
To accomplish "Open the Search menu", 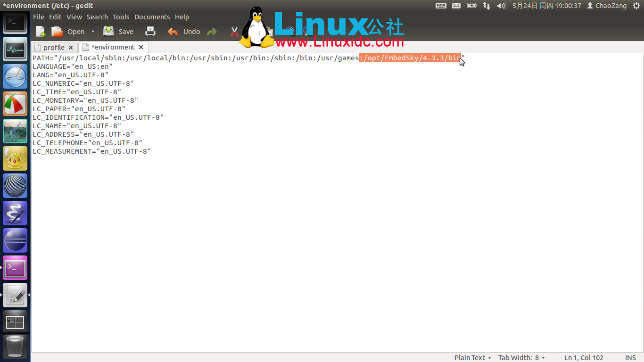I will [x=97, y=17].
